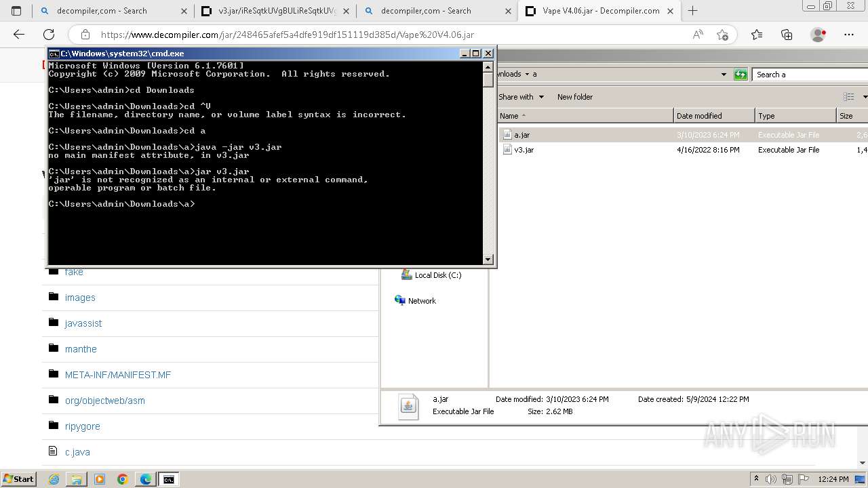
Task: Click folder icon beside ripygore
Action: [54, 426]
